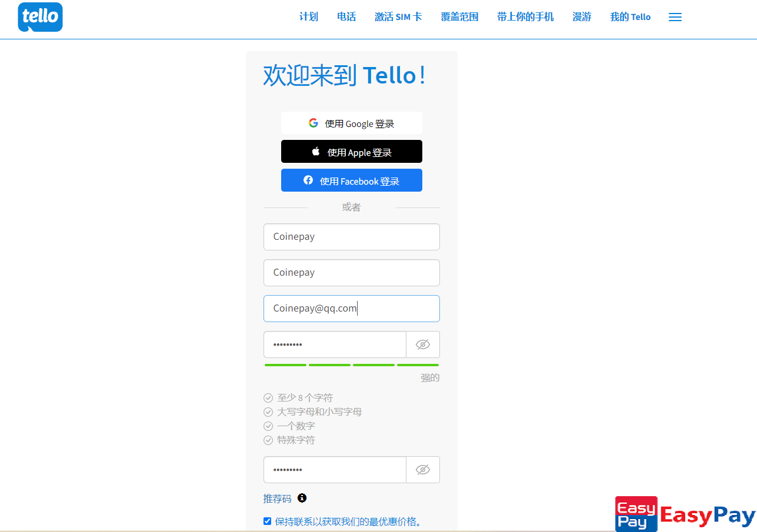Focus the first name field with Coinepay

(x=352, y=237)
